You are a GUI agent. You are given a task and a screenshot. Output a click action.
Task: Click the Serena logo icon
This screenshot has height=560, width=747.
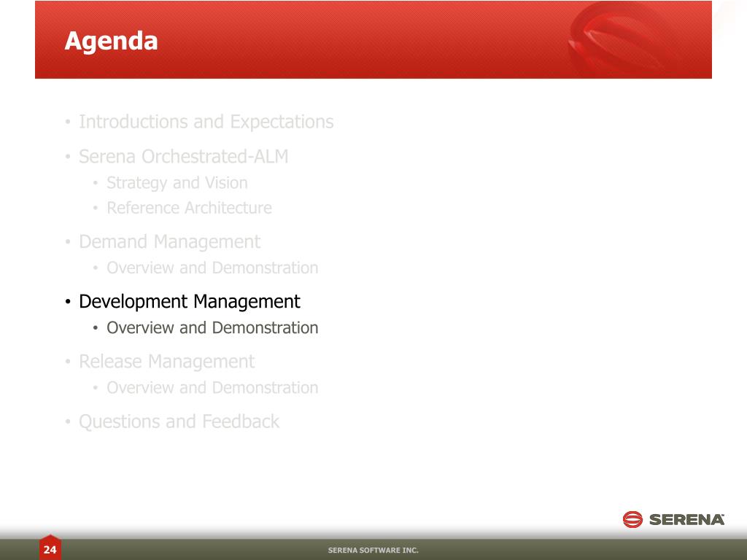click(x=632, y=519)
